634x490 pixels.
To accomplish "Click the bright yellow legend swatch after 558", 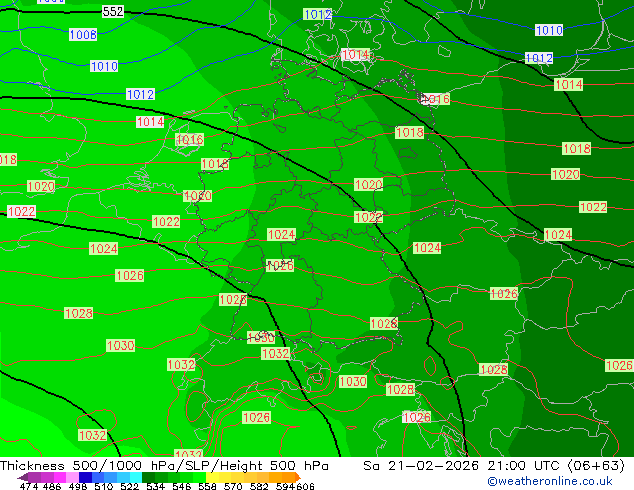I will click(212, 477).
